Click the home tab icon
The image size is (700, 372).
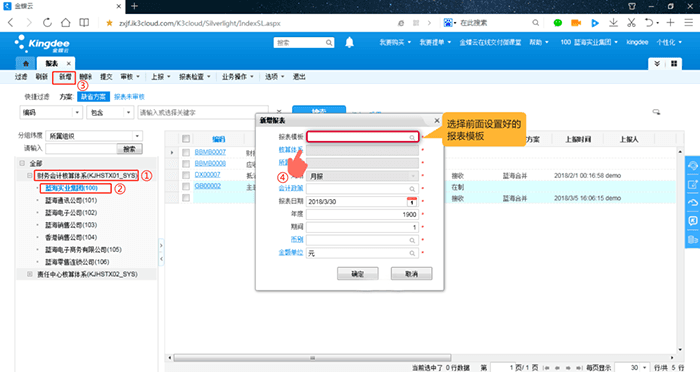click(x=25, y=63)
